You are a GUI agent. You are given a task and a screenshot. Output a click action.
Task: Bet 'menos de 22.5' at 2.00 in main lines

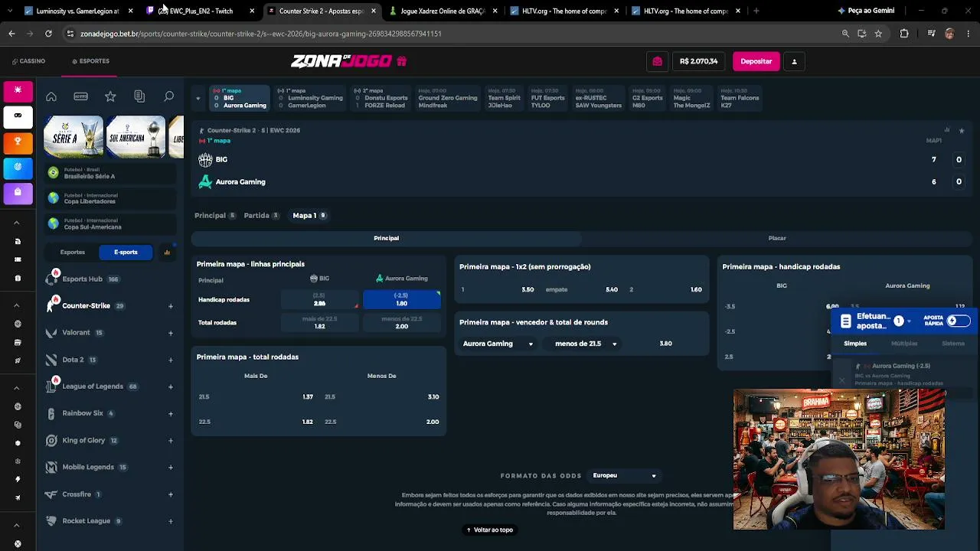(x=402, y=322)
